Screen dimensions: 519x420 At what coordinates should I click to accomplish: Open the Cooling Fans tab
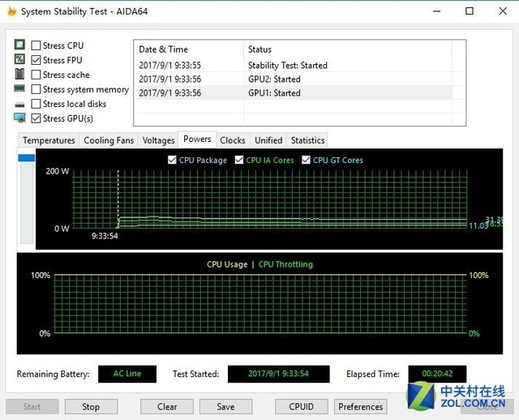(x=109, y=140)
